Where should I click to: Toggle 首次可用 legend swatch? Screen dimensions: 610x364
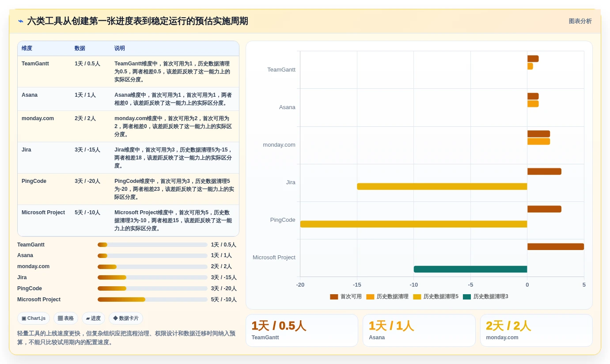[x=334, y=297]
